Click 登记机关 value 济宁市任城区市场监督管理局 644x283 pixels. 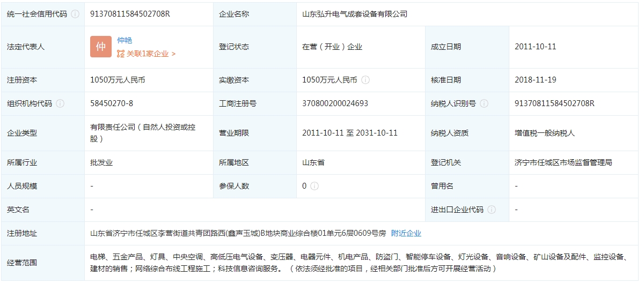[x=563, y=162]
